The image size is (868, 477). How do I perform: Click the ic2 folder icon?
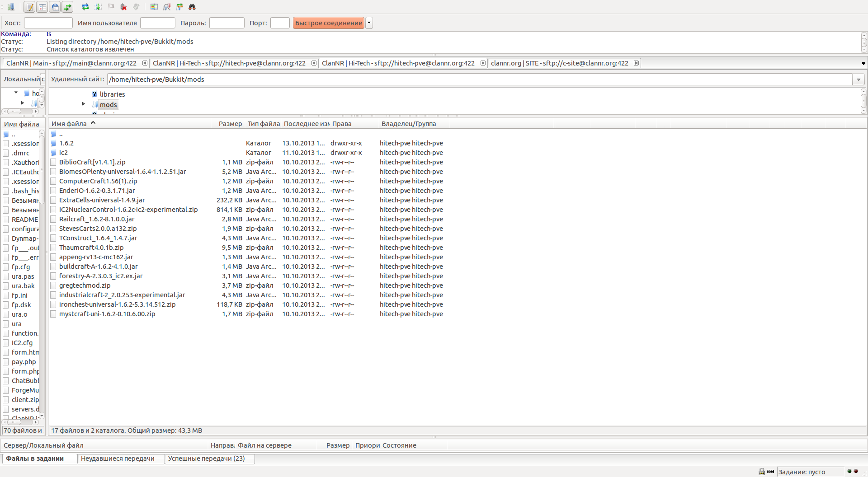point(54,153)
